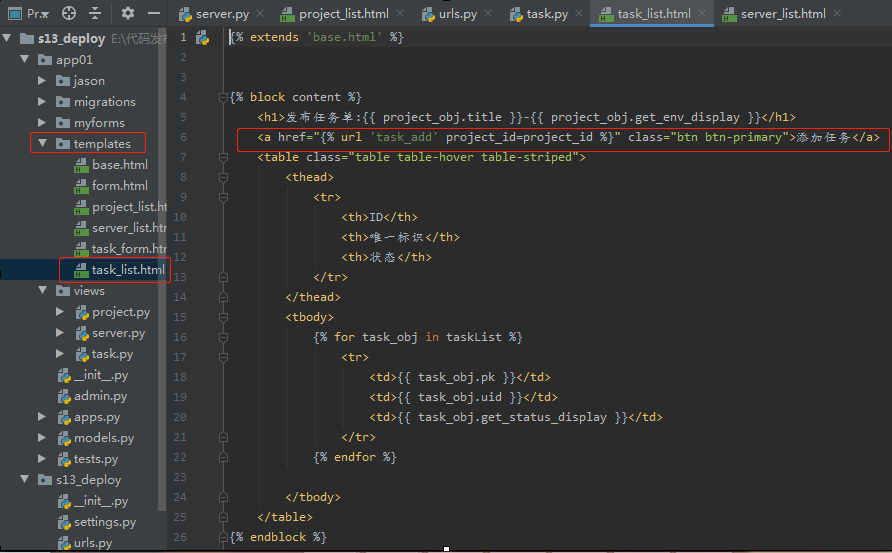Select base.html in the project tree
The width and height of the screenshot is (892, 553).
tap(119, 165)
